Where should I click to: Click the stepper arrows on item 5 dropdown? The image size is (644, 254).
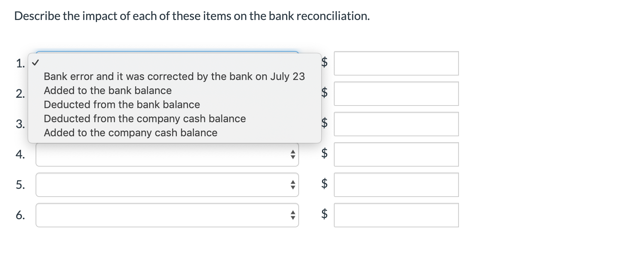(x=292, y=184)
